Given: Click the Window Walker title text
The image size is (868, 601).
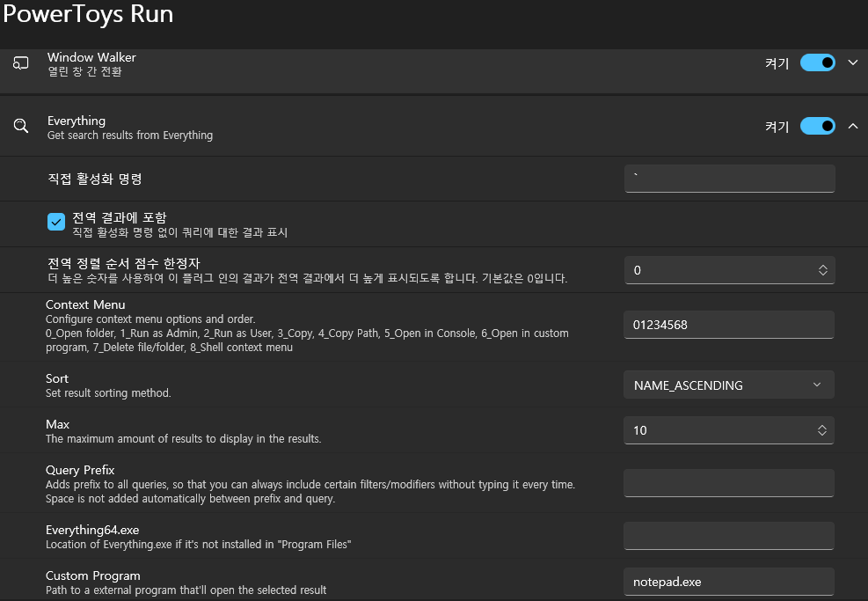Looking at the screenshot, I should pyautogui.click(x=91, y=57).
